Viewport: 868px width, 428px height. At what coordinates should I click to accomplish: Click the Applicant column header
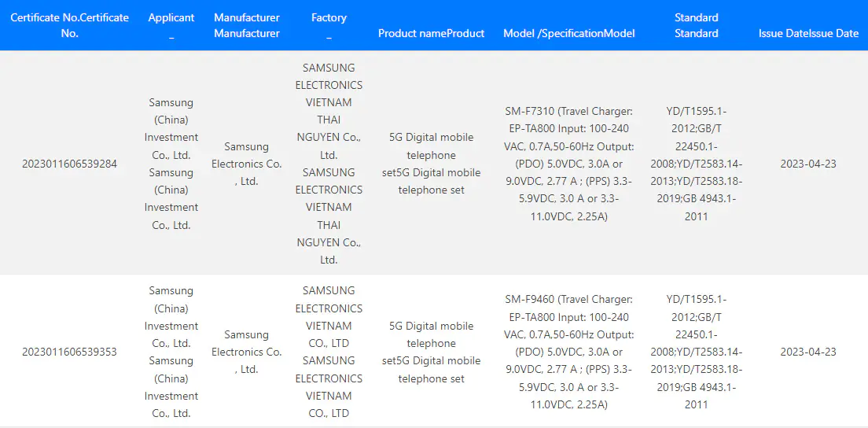pyautogui.click(x=171, y=25)
